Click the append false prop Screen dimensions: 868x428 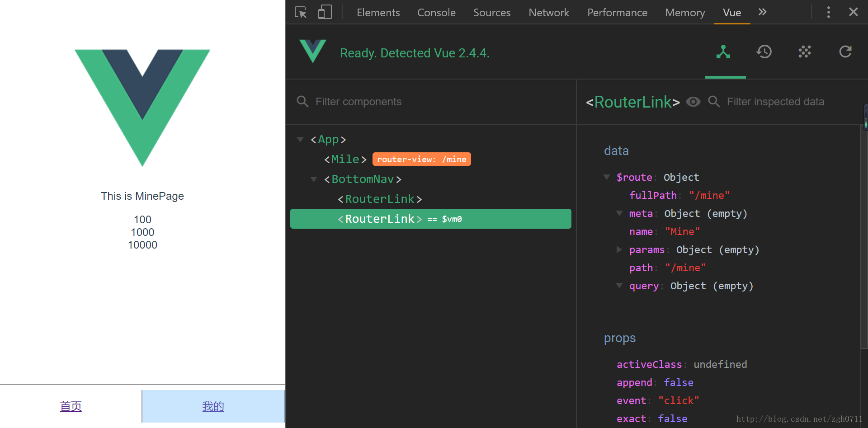point(655,382)
